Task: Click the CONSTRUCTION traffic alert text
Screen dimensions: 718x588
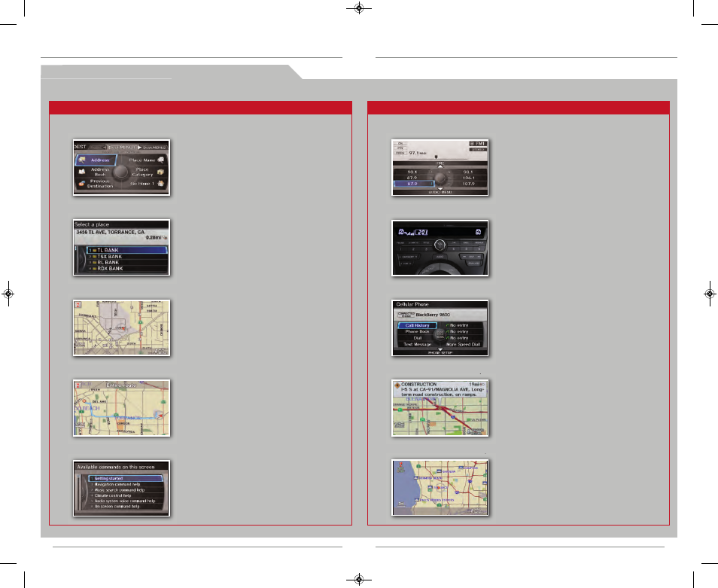Action: pos(418,384)
